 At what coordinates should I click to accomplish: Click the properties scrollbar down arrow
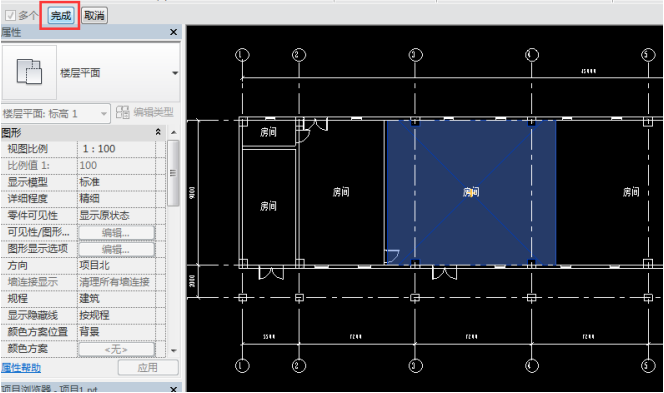(174, 351)
